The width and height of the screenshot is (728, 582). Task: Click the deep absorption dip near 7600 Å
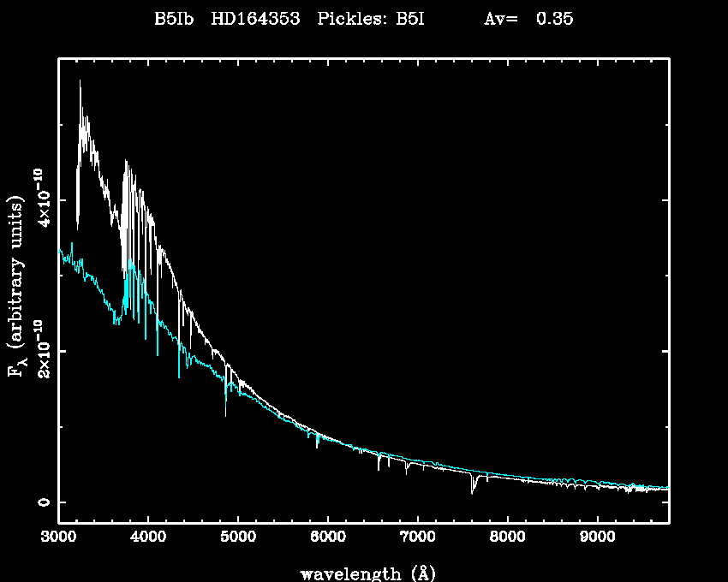[472, 491]
